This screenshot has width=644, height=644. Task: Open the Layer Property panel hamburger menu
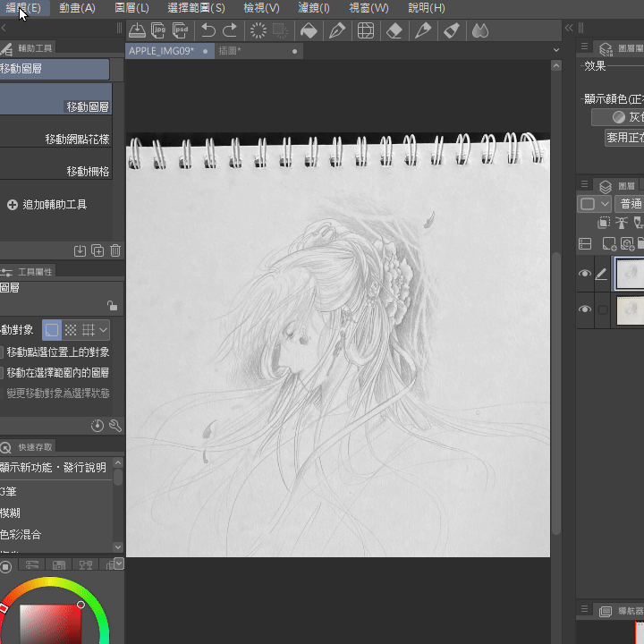tap(584, 46)
